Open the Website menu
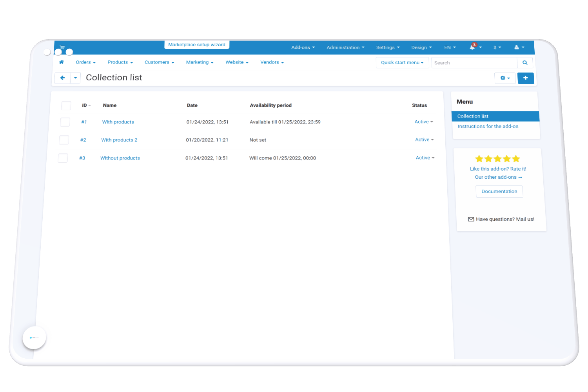588x392 pixels. pos(237,62)
